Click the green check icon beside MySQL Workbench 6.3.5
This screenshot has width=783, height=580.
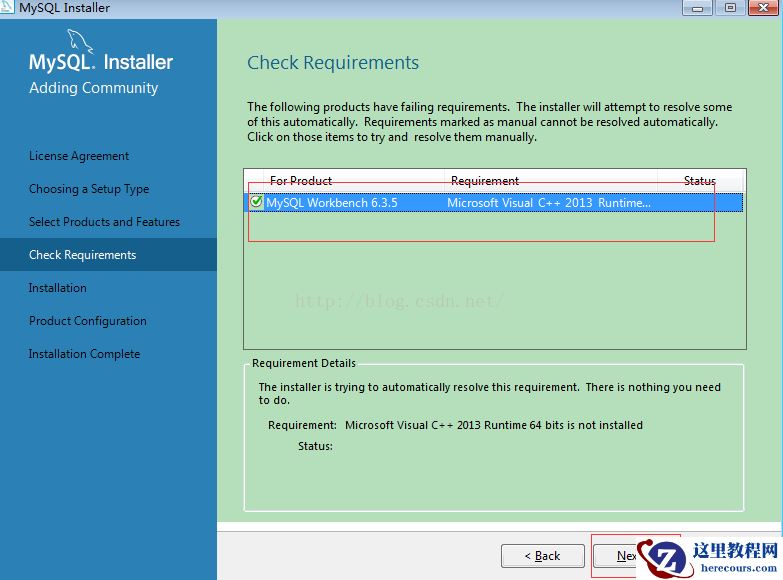click(x=256, y=202)
